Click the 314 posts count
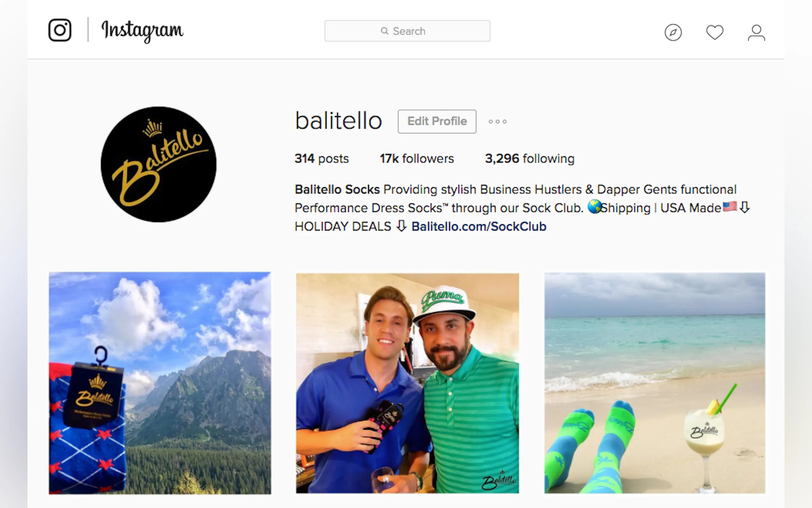This screenshot has width=812, height=508. click(322, 158)
